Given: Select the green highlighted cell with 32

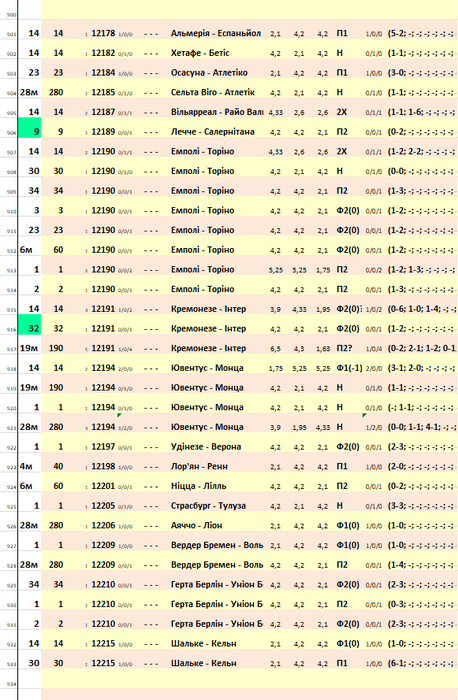Looking at the screenshot, I should pyautogui.click(x=29, y=325).
